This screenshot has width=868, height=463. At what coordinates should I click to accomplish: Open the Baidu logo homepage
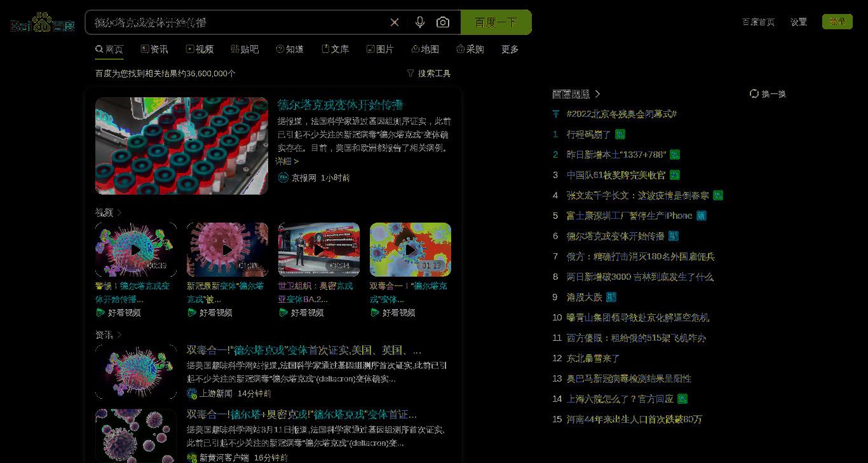point(43,23)
